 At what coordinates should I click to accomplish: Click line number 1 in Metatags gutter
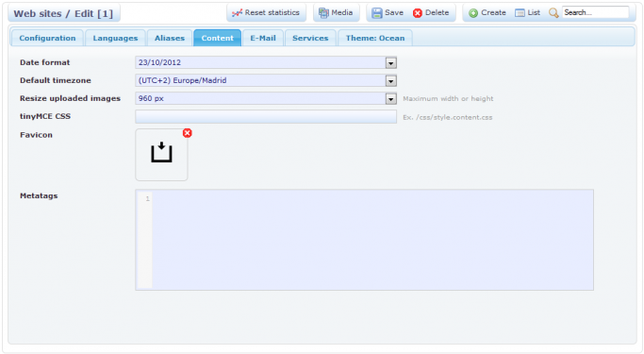coord(147,199)
